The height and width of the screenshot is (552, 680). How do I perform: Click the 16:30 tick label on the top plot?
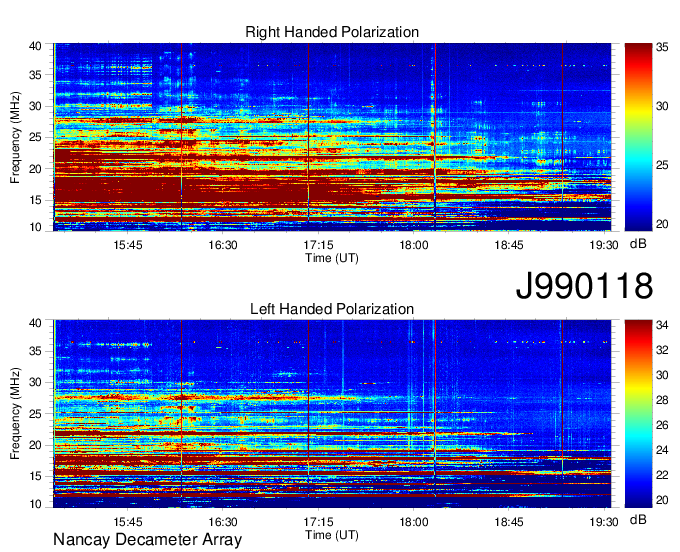pyautogui.click(x=223, y=245)
